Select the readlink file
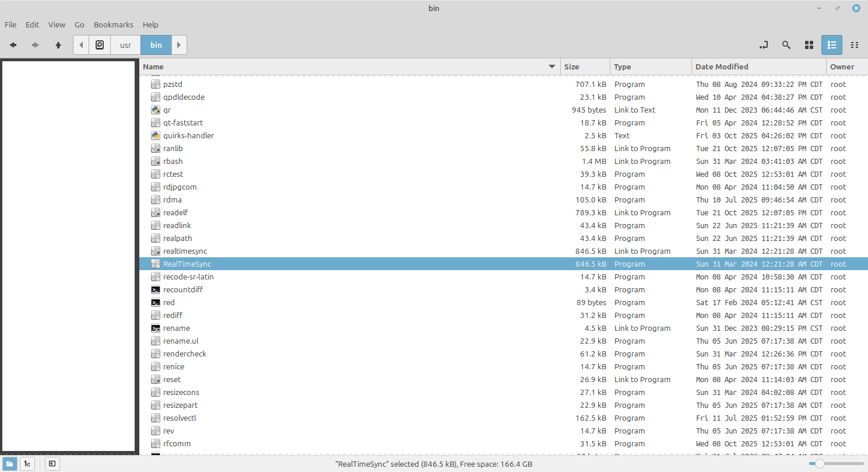The height and width of the screenshot is (472, 868). pos(177,225)
